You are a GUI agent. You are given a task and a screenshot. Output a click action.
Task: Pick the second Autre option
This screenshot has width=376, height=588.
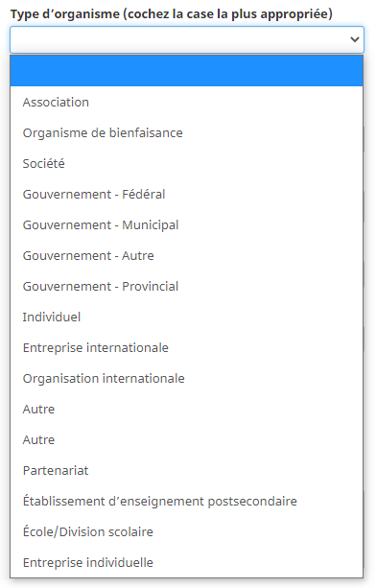[x=187, y=440]
